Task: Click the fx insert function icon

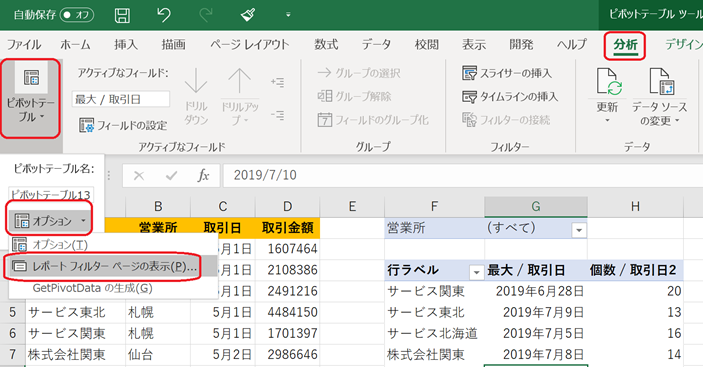Action: 203,175
